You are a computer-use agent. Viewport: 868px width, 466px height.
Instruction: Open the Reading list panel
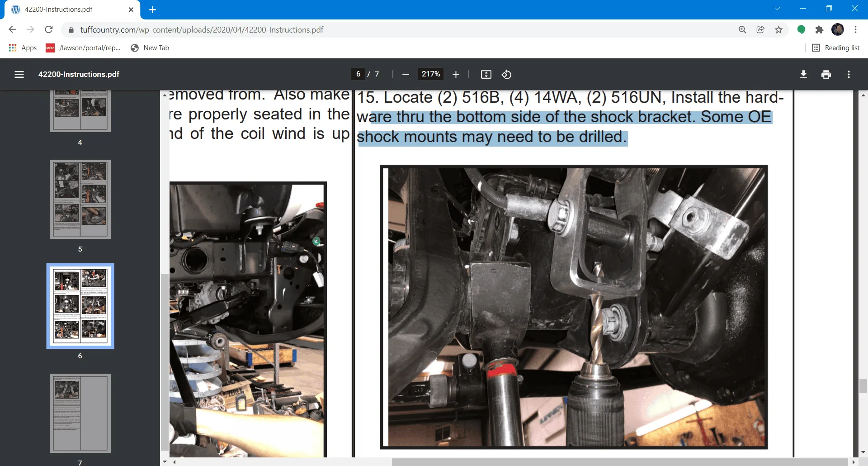click(836, 48)
